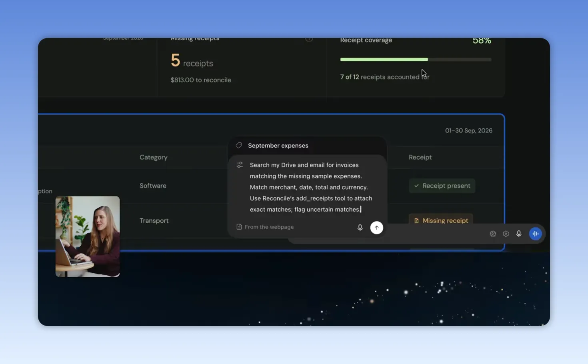The height and width of the screenshot is (364, 588).
Task: Select the Software category cell
Action: coord(153,186)
